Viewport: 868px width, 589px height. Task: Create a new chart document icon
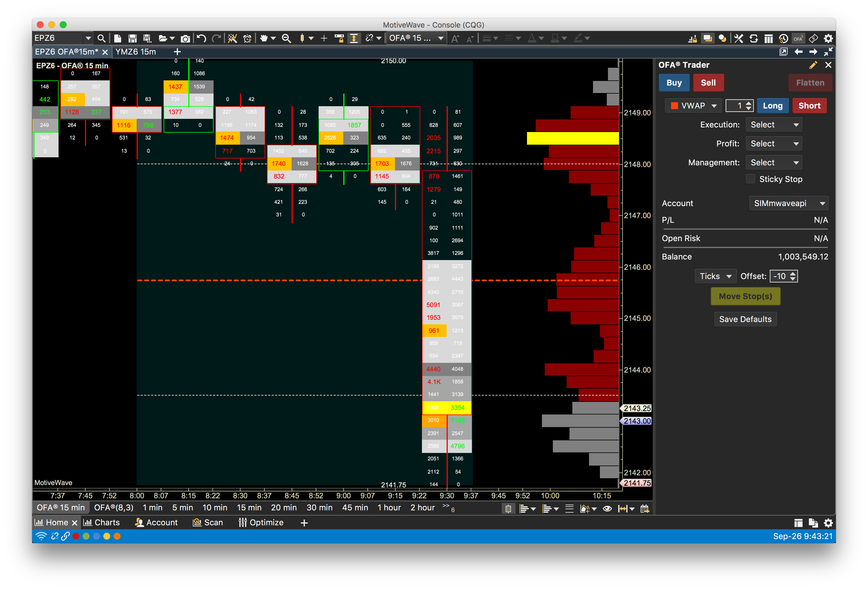coord(118,38)
